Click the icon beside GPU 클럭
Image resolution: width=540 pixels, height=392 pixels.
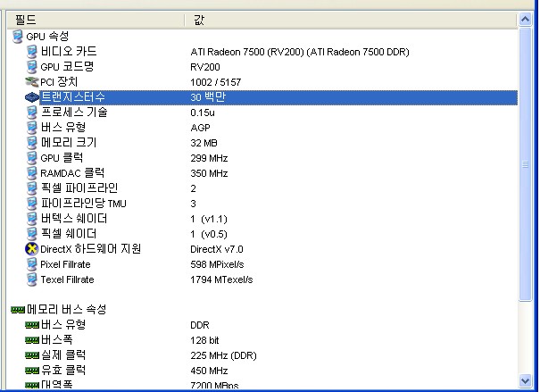(x=31, y=158)
